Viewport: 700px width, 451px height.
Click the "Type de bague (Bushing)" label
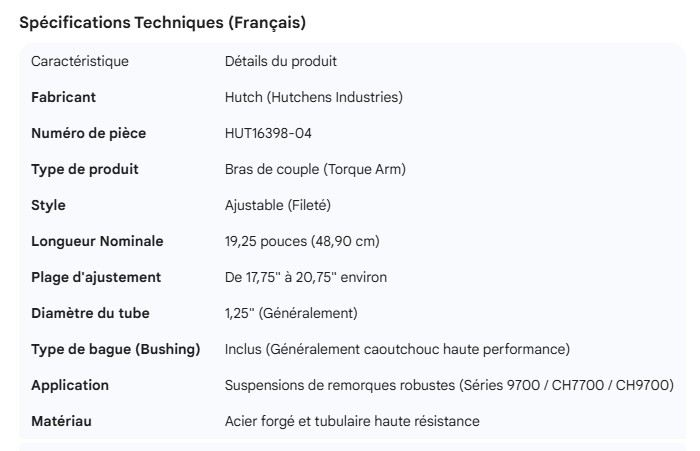116,350
